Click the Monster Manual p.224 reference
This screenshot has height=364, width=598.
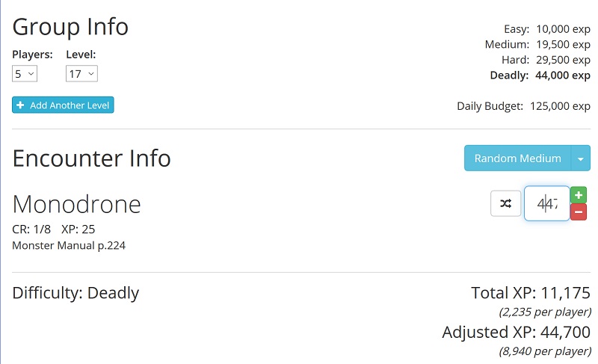click(x=69, y=245)
